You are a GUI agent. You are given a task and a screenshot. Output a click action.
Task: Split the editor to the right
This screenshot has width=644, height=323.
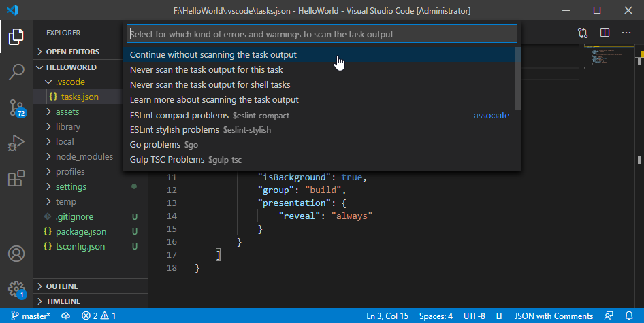point(605,33)
